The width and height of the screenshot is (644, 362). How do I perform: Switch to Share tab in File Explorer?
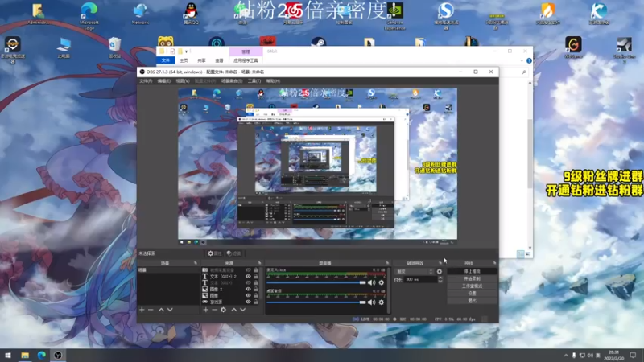point(201,60)
